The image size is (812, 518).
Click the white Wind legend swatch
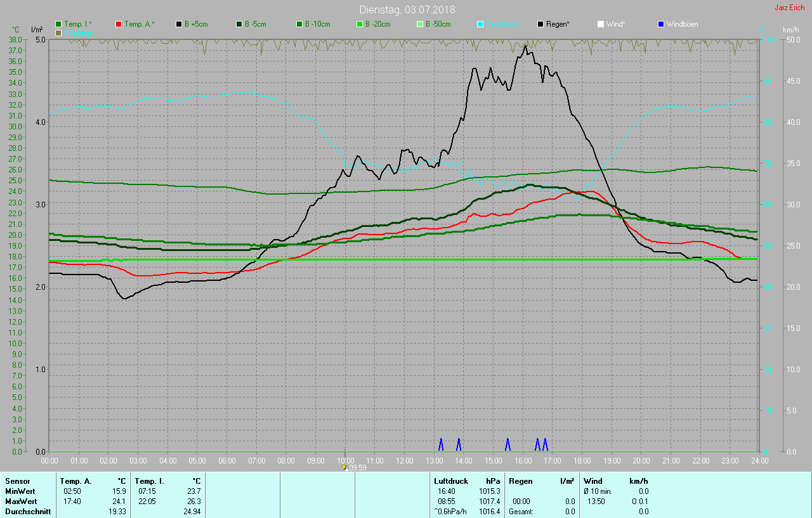click(x=601, y=24)
